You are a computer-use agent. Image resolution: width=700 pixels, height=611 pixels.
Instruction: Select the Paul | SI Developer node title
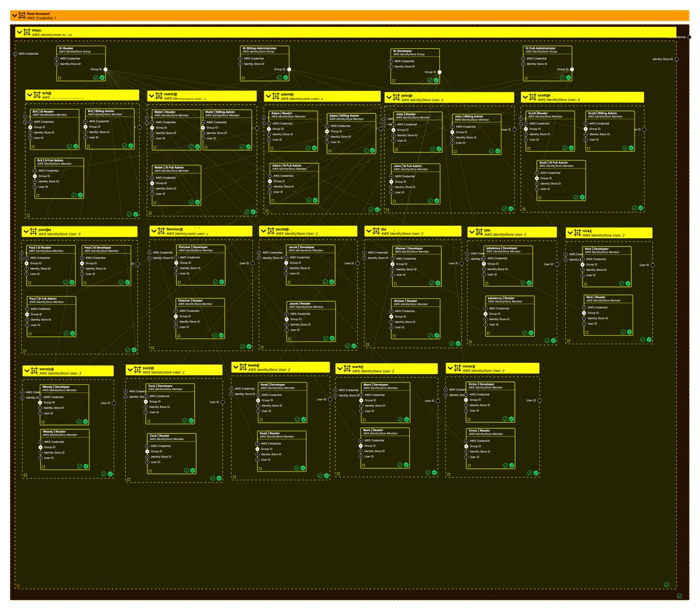pyautogui.click(x=98, y=247)
